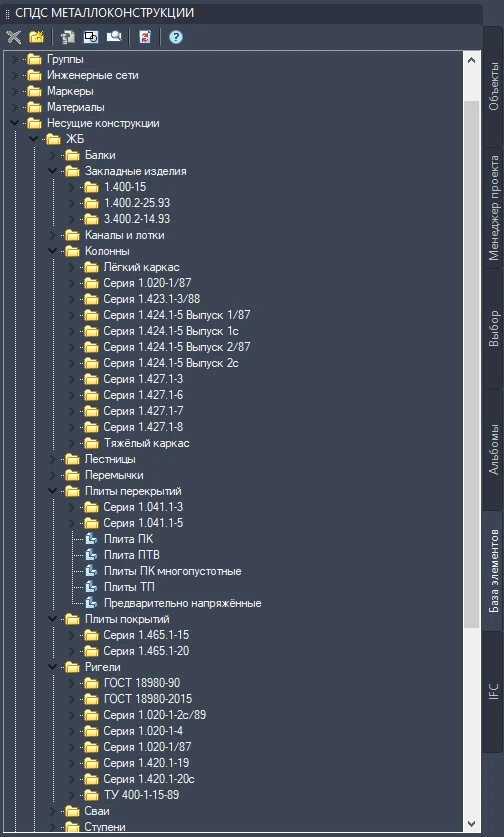Viewport: 504px width, 837px height.
Task: Expand the Балки folder
Action: coord(52,155)
